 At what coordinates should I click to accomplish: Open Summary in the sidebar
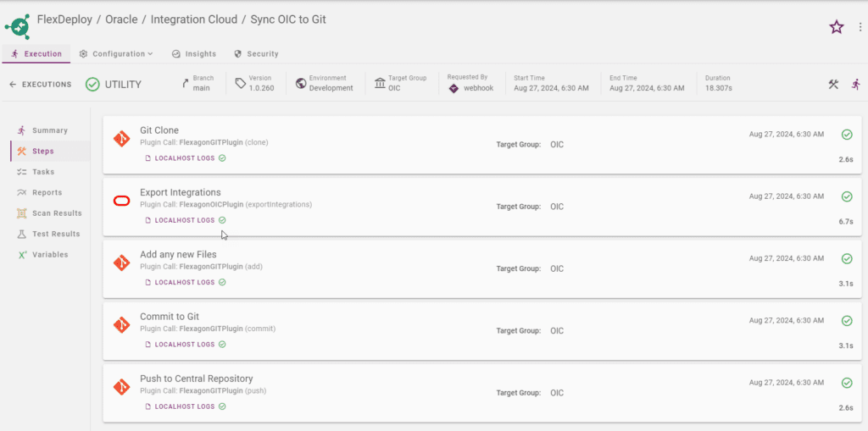point(50,130)
